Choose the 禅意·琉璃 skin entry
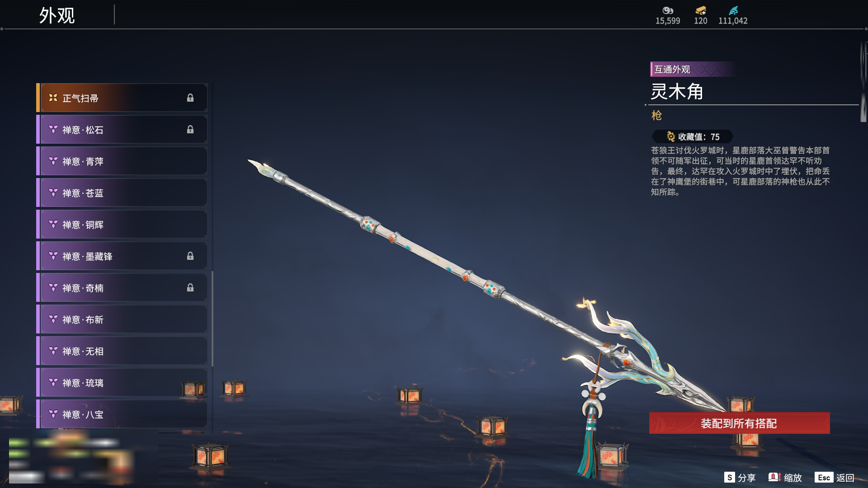This screenshot has width=868, height=488. pyautogui.click(x=122, y=383)
